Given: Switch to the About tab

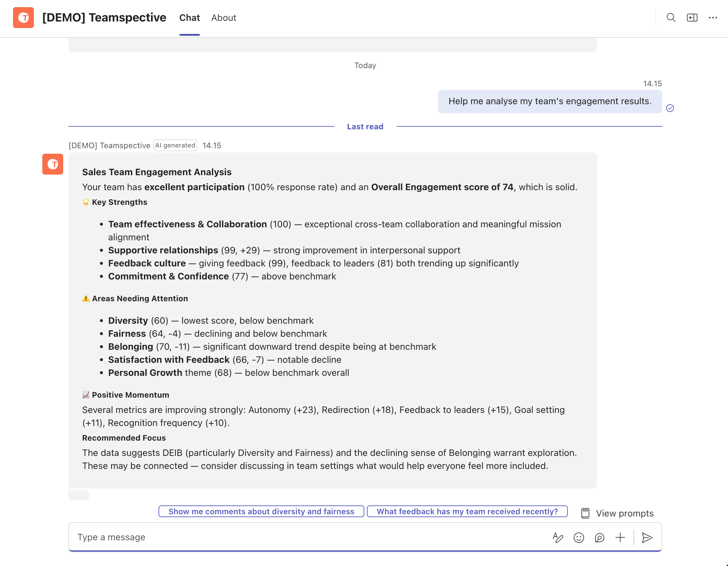Looking at the screenshot, I should coord(223,18).
